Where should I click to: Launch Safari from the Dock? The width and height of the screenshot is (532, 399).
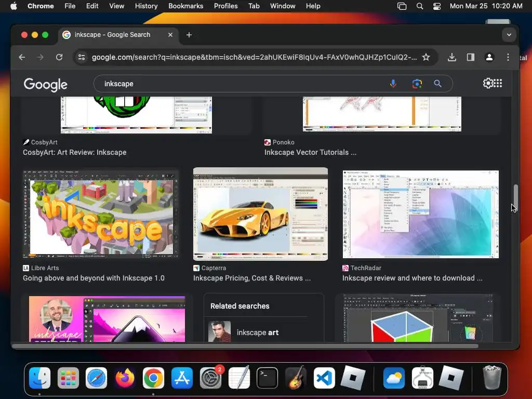click(x=96, y=378)
